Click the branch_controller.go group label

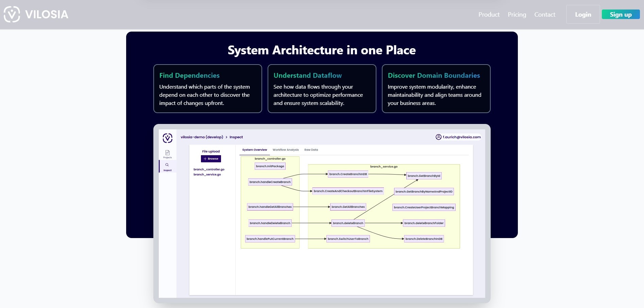coord(270,159)
